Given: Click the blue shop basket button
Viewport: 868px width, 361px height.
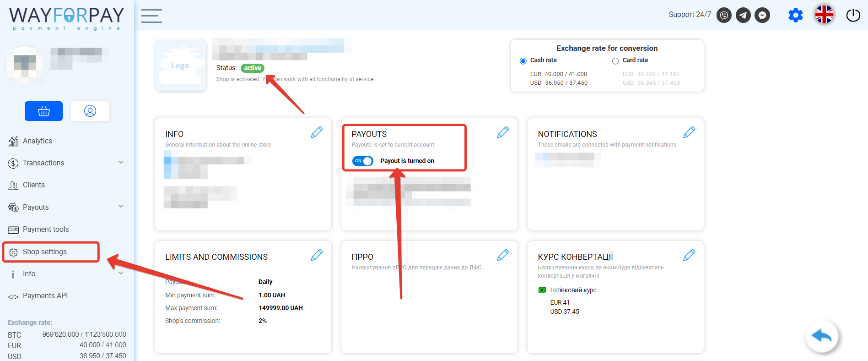Looking at the screenshot, I should (43, 111).
